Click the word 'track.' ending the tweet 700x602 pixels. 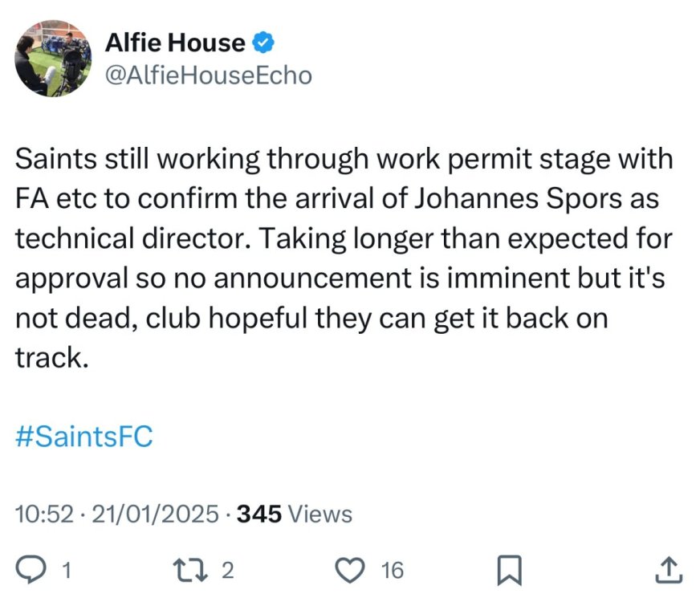coord(51,357)
